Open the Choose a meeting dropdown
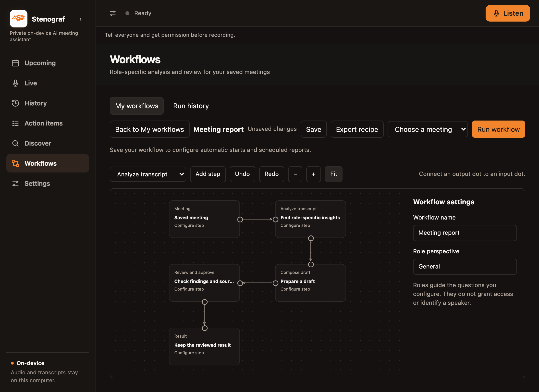 (428, 129)
